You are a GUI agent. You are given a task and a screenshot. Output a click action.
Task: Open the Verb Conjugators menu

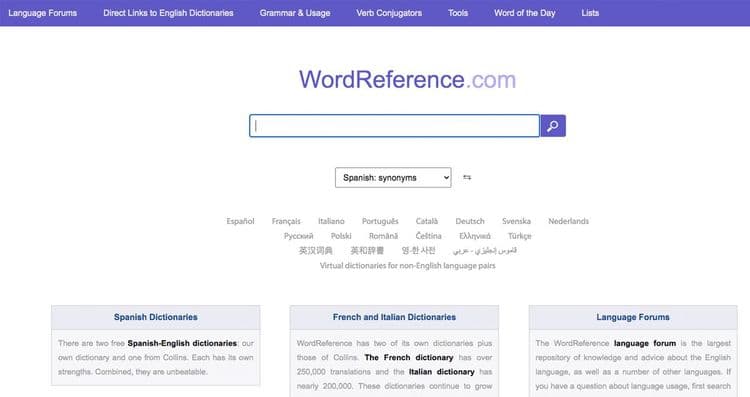click(389, 13)
